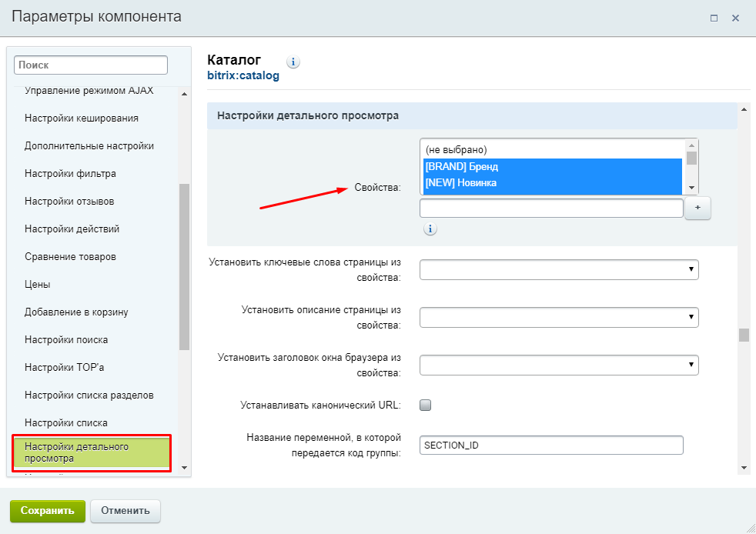Click the properties listbox up arrow
The width and height of the screenshot is (756, 534).
click(x=691, y=145)
